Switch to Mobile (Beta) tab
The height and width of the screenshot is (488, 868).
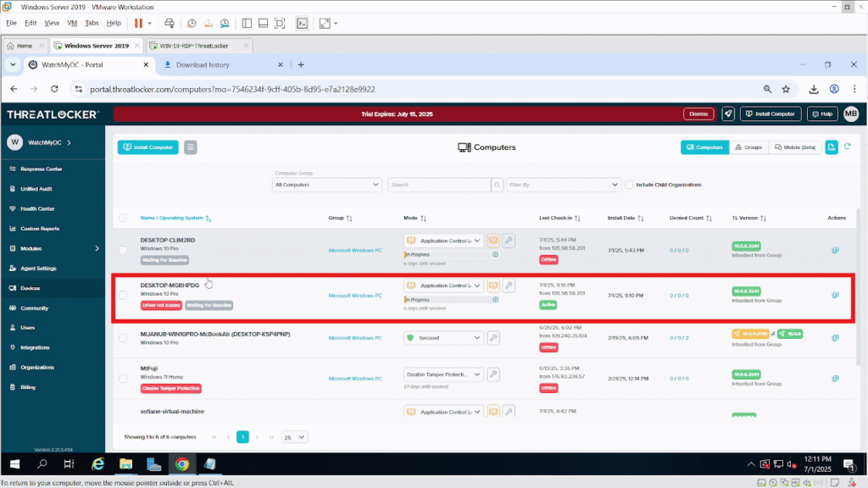[x=795, y=147]
